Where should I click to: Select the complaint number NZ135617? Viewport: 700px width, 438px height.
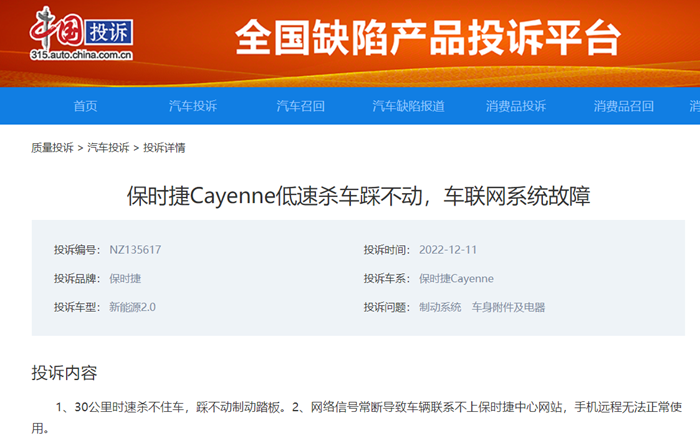tap(135, 250)
